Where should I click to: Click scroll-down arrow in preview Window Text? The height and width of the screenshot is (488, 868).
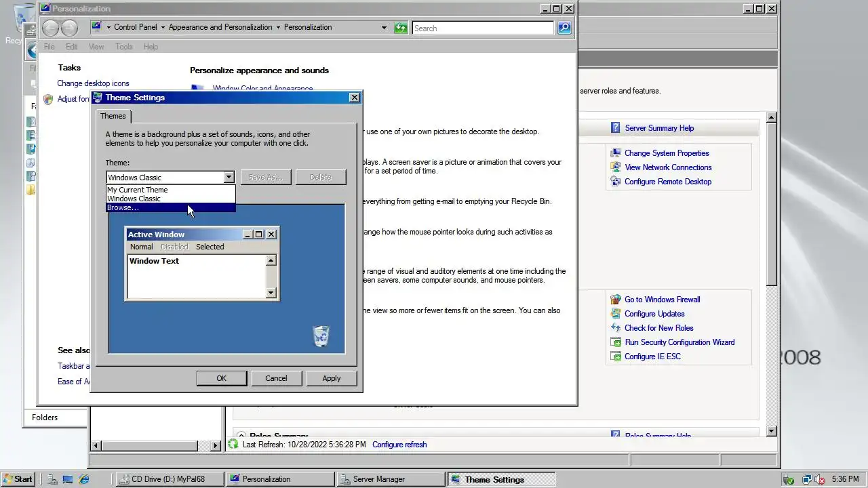pyautogui.click(x=271, y=293)
